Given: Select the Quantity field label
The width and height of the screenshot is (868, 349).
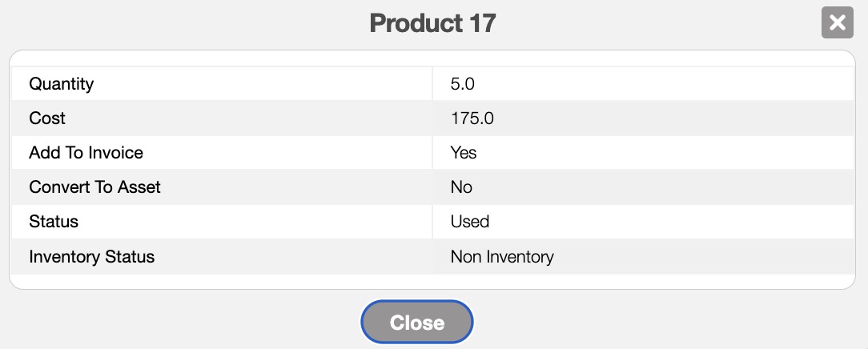Looking at the screenshot, I should pos(62,83).
